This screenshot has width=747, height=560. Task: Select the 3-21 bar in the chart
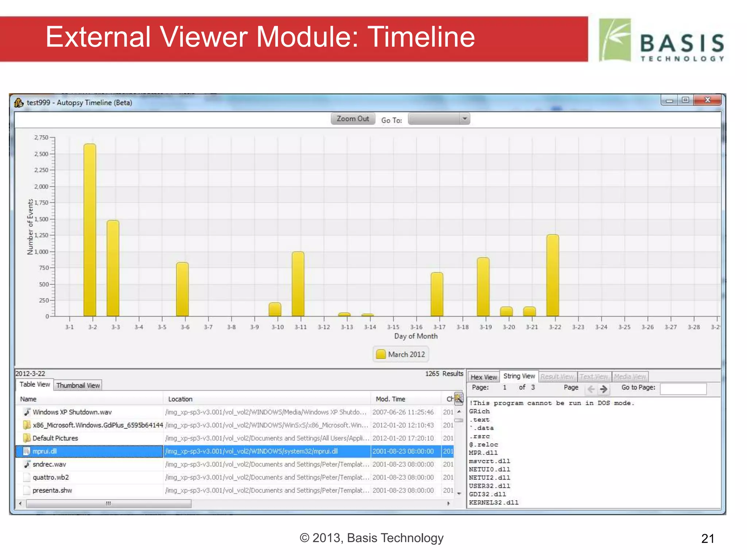tap(530, 311)
